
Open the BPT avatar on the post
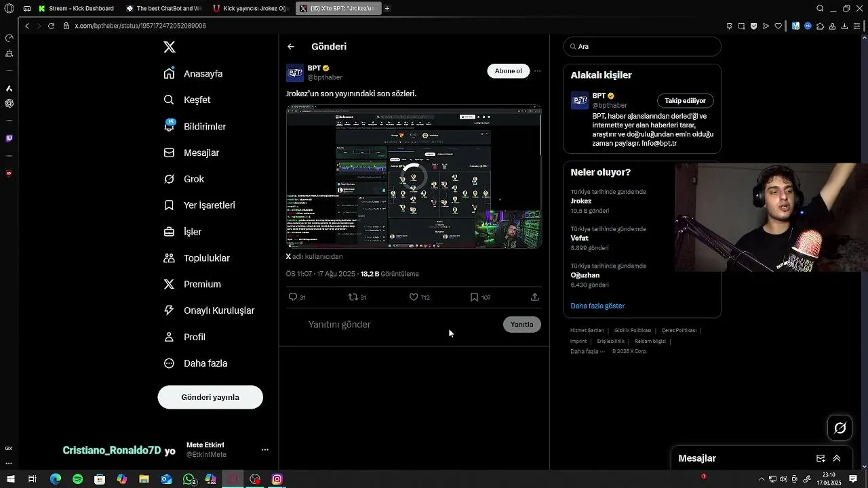[x=295, y=73]
